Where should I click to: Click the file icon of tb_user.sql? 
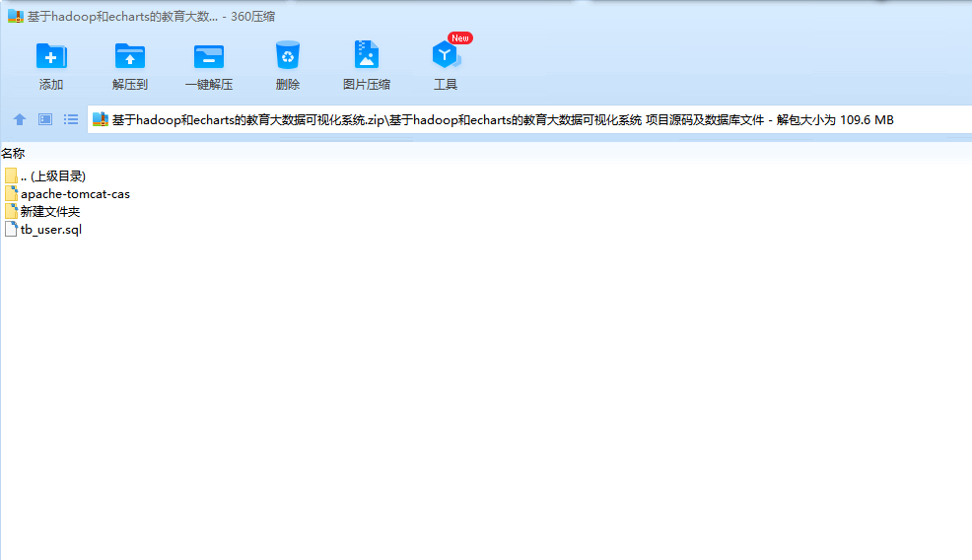[11, 229]
